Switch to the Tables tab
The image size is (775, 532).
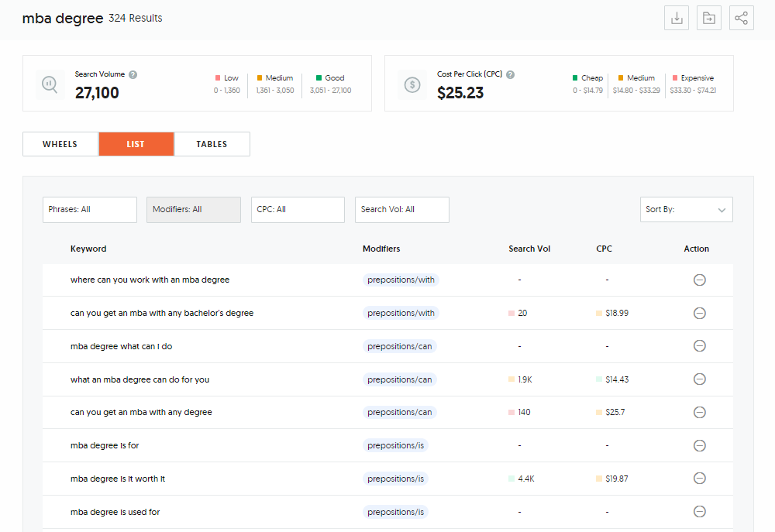(212, 144)
